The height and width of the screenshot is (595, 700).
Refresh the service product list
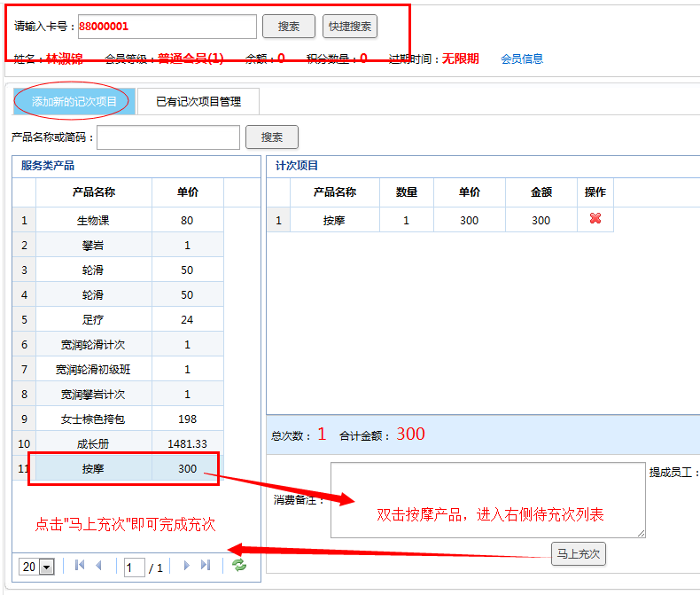239,566
